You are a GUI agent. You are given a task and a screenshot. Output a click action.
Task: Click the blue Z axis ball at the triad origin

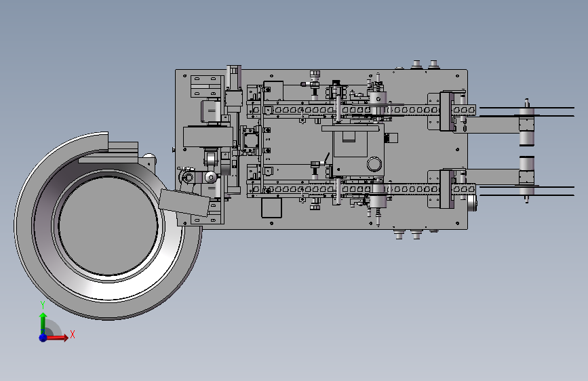click(43, 338)
